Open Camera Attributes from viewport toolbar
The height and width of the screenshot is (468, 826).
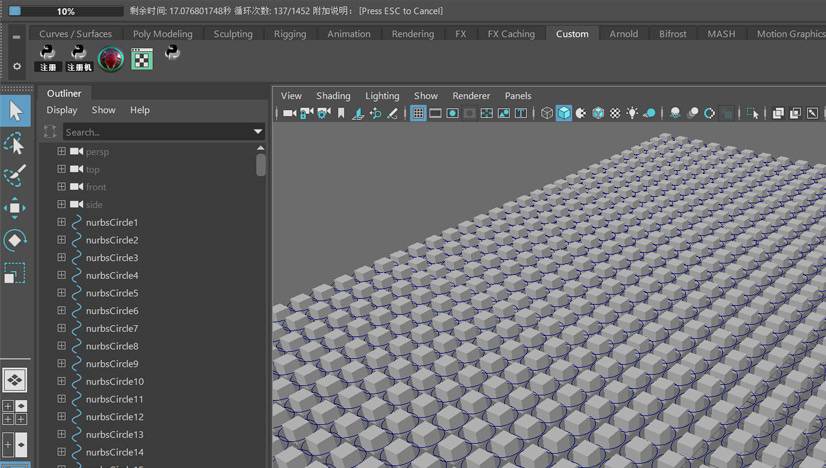pos(324,113)
